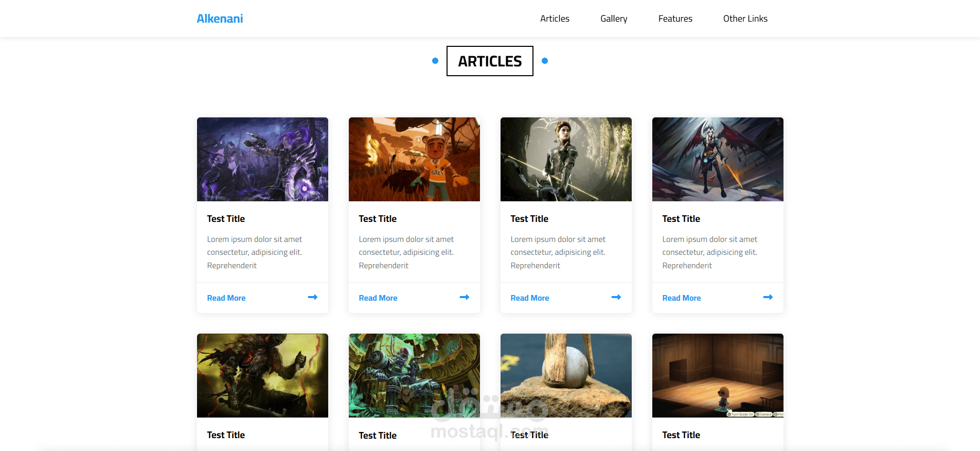Screen dimensions: 980x451
Task: Click Lorem ipsum description on forest archer card
Action: click(x=558, y=252)
